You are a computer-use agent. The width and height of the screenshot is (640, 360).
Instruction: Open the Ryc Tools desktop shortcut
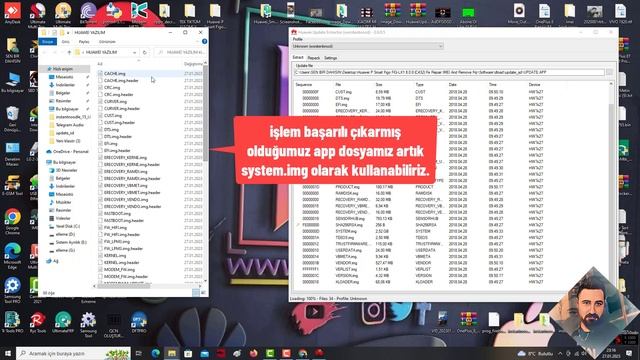(38, 322)
